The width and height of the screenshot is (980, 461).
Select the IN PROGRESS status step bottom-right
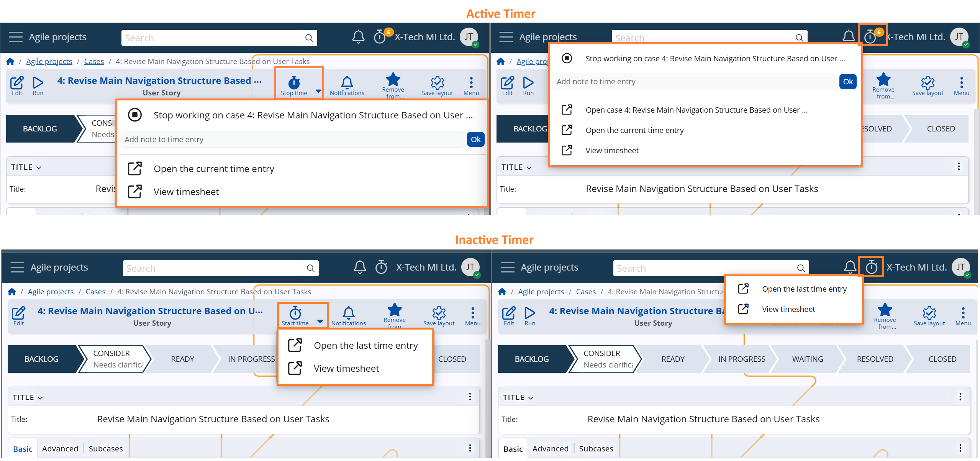742,359
